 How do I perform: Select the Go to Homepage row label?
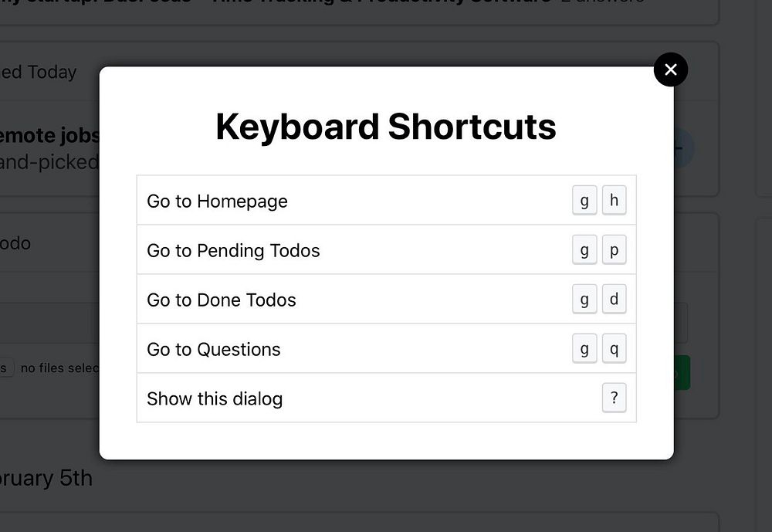pyautogui.click(x=217, y=201)
